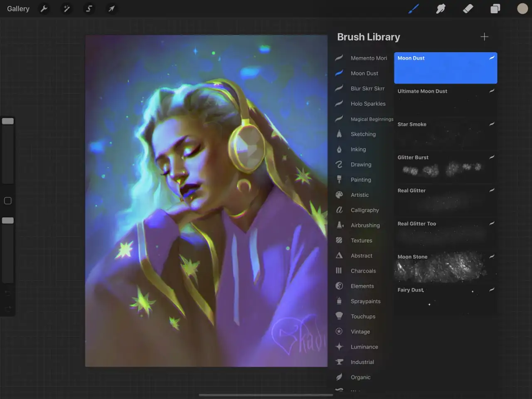Open the Layers panel icon
The width and height of the screenshot is (532, 399).
click(495, 9)
